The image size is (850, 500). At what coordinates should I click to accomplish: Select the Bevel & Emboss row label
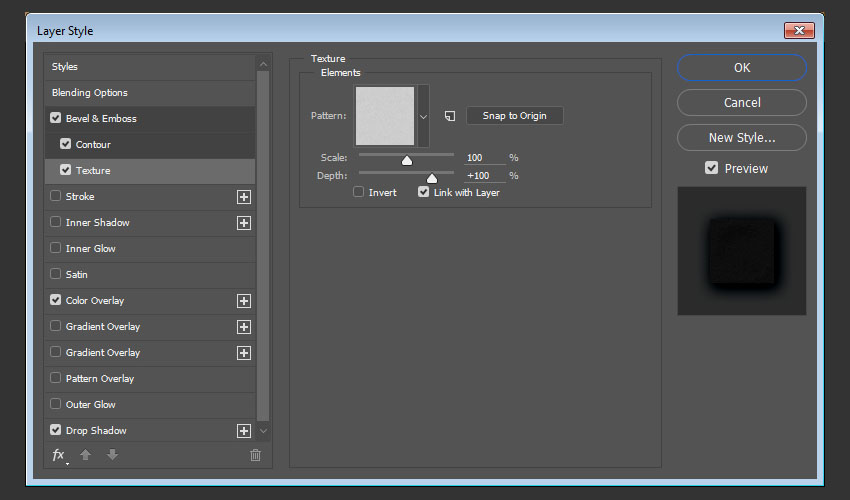pyautogui.click(x=101, y=118)
